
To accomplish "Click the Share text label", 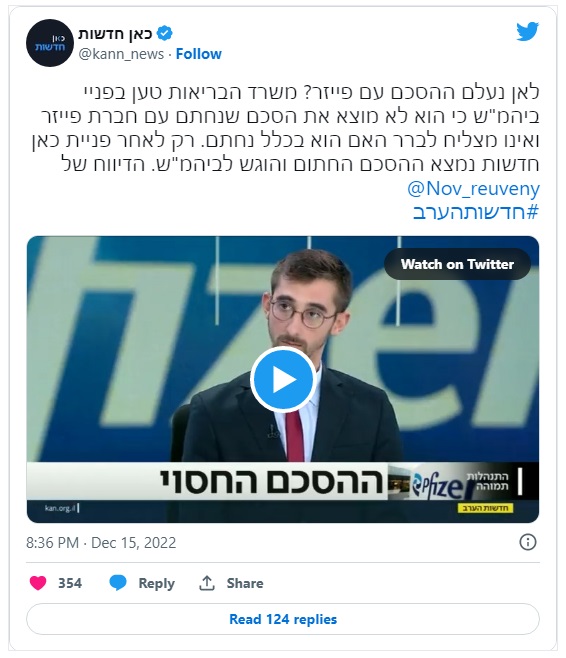I will [x=245, y=583].
